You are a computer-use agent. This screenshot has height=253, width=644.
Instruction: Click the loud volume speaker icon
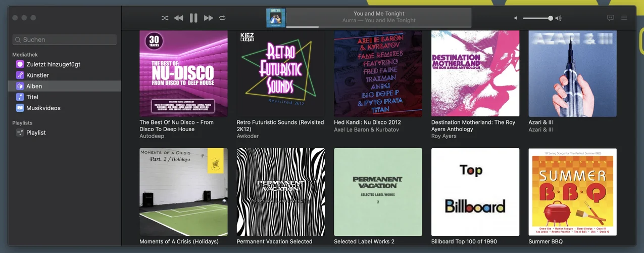(x=558, y=18)
